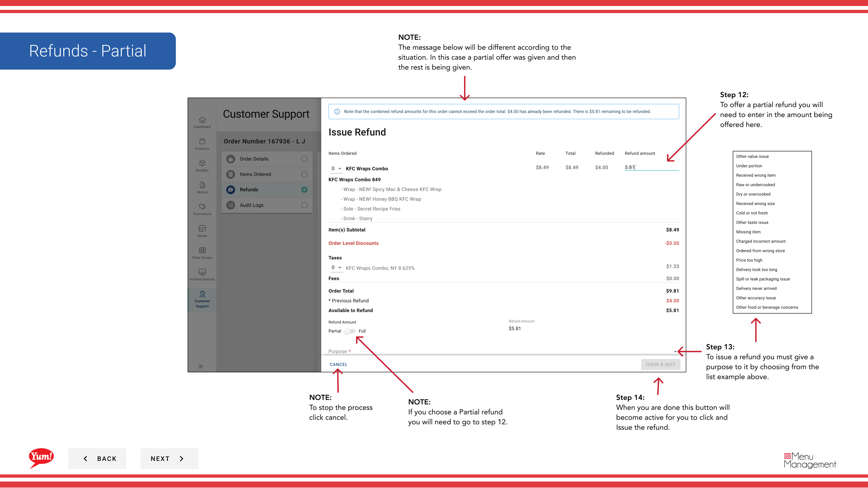Image resolution: width=868 pixels, height=488 pixels.
Task: Open the Order Details section
Action: pos(267,159)
